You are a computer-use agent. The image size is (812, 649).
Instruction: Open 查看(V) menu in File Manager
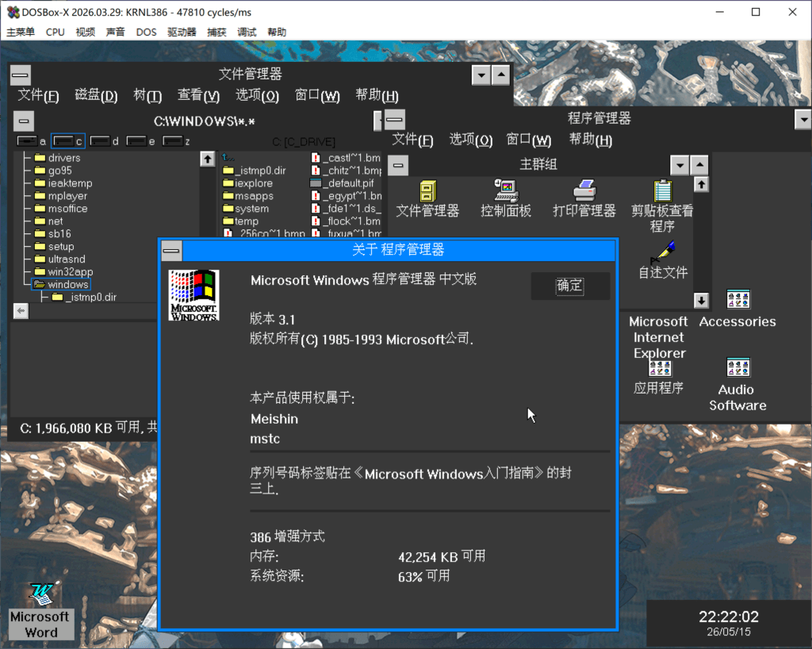point(199,95)
